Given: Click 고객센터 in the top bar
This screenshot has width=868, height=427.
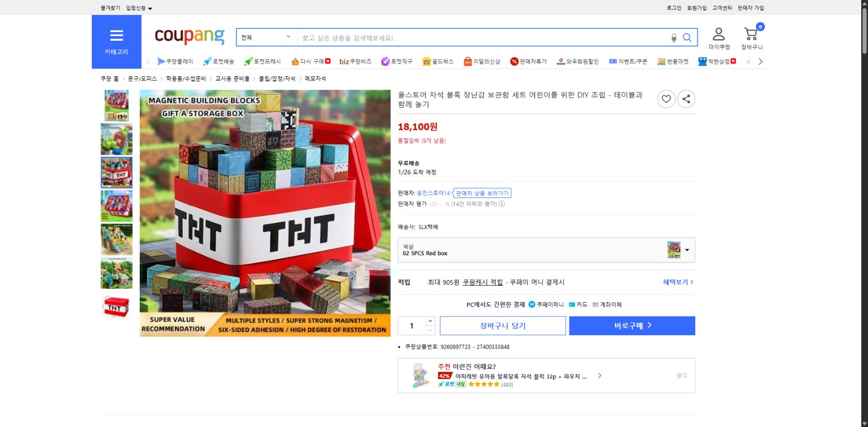Looking at the screenshot, I should (722, 8).
